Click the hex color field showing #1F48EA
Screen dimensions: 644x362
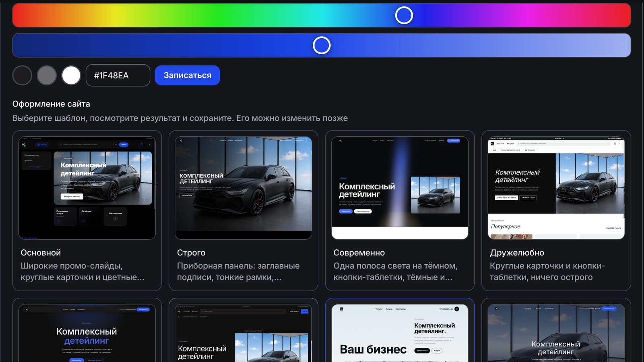pyautogui.click(x=118, y=75)
